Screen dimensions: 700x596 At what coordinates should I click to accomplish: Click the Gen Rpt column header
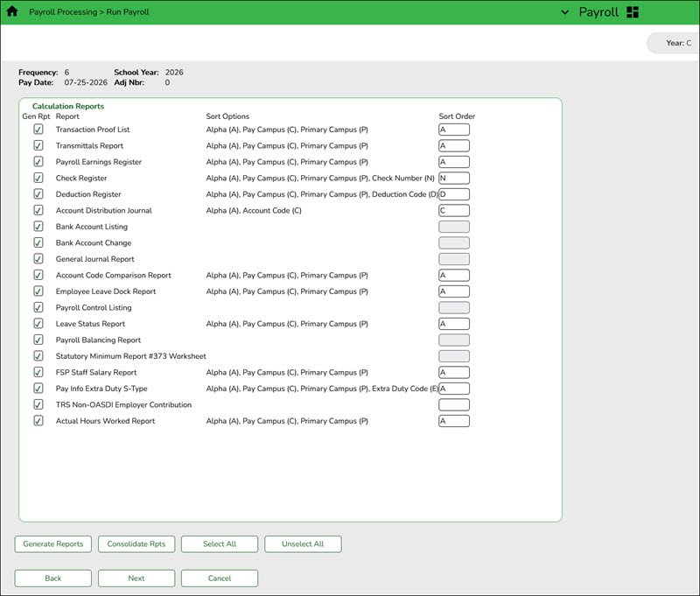pyautogui.click(x=36, y=116)
